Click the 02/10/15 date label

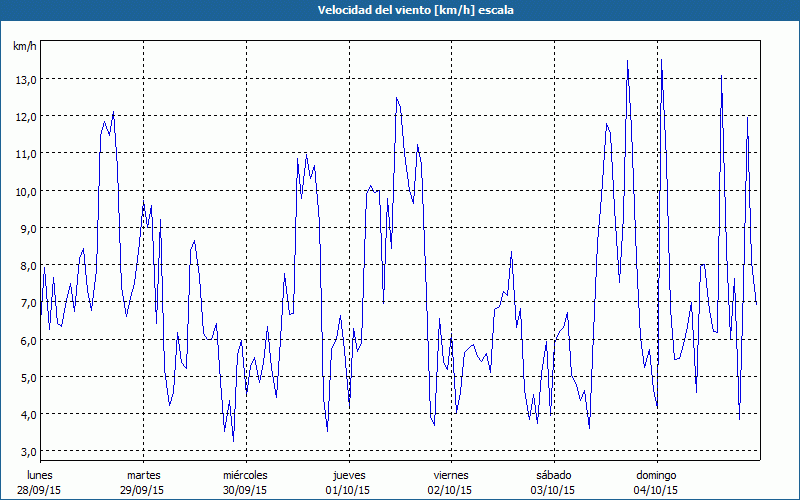pos(451,490)
